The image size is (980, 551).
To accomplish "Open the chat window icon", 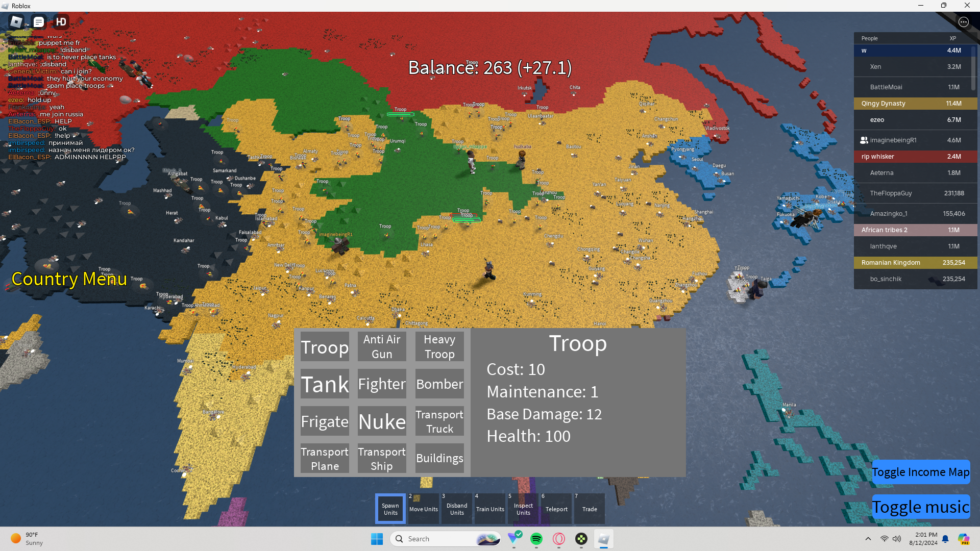I will pyautogui.click(x=39, y=22).
